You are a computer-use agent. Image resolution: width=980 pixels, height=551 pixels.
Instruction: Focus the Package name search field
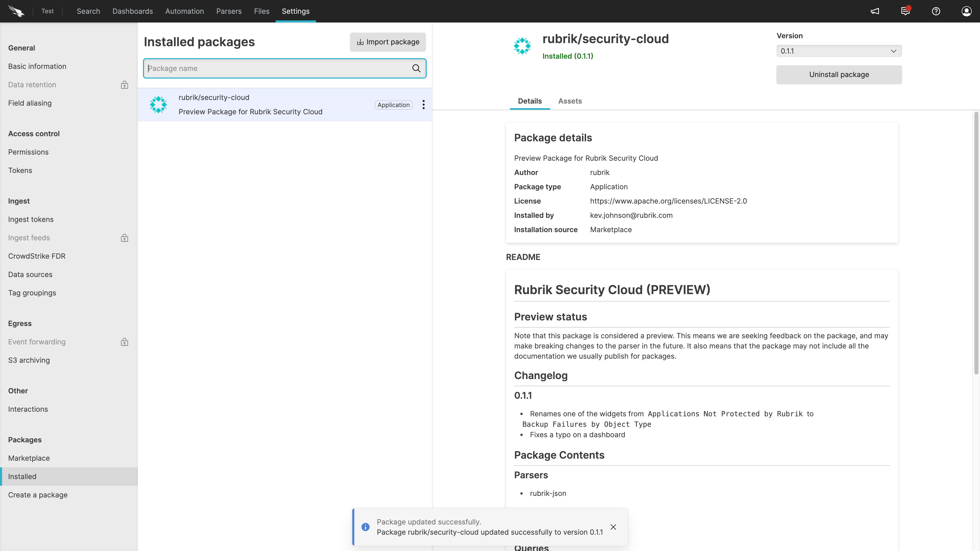click(x=278, y=68)
